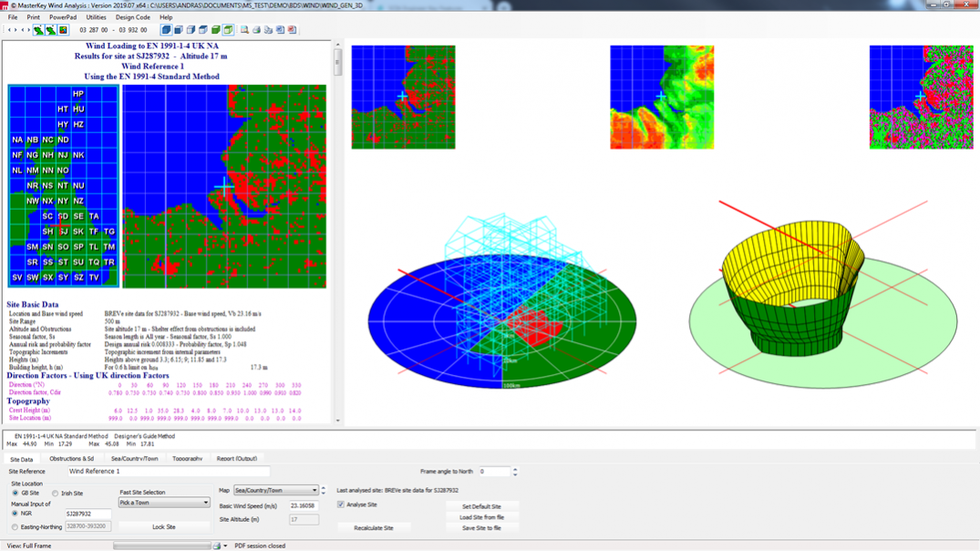Image resolution: width=980 pixels, height=551 pixels.
Task: Click the HP grid square on map
Action: (78, 94)
